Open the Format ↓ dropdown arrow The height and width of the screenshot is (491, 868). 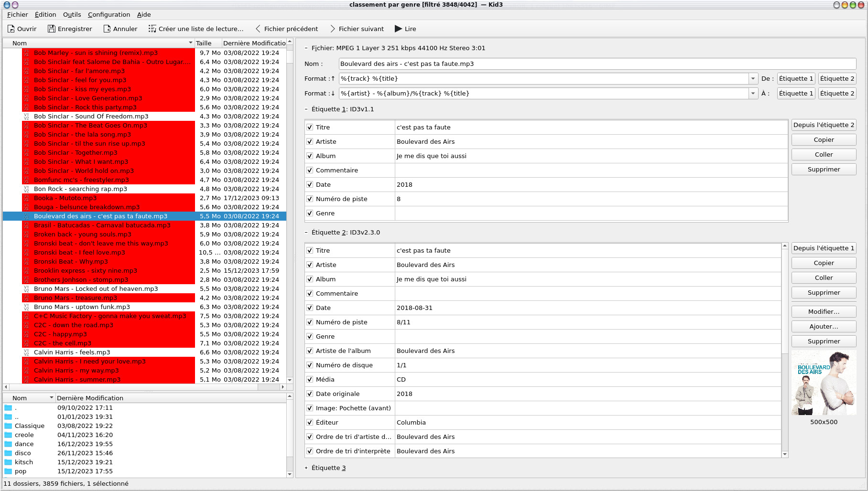pos(753,93)
